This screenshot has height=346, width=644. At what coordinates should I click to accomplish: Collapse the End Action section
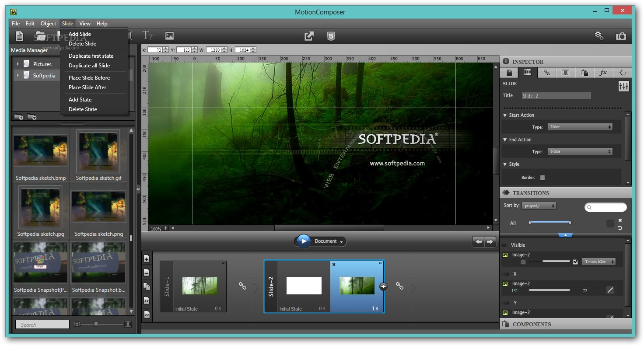click(505, 140)
